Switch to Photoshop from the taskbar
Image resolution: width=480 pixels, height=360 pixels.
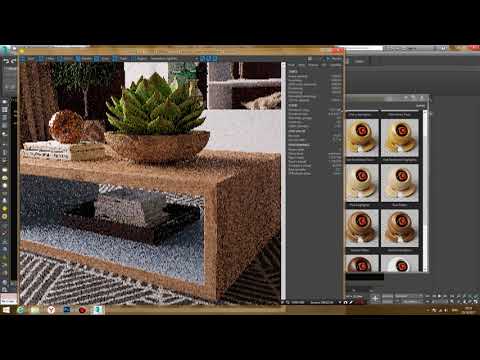pos(67,310)
